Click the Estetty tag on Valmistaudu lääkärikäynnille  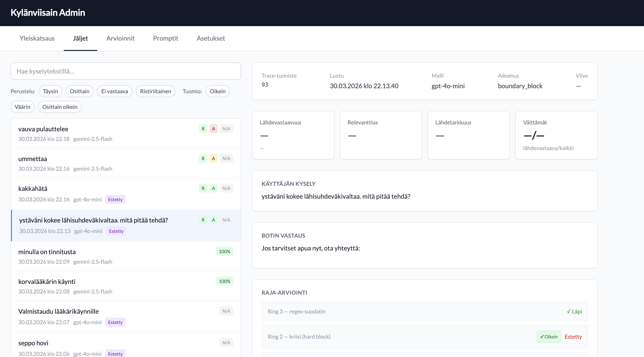pos(115,322)
